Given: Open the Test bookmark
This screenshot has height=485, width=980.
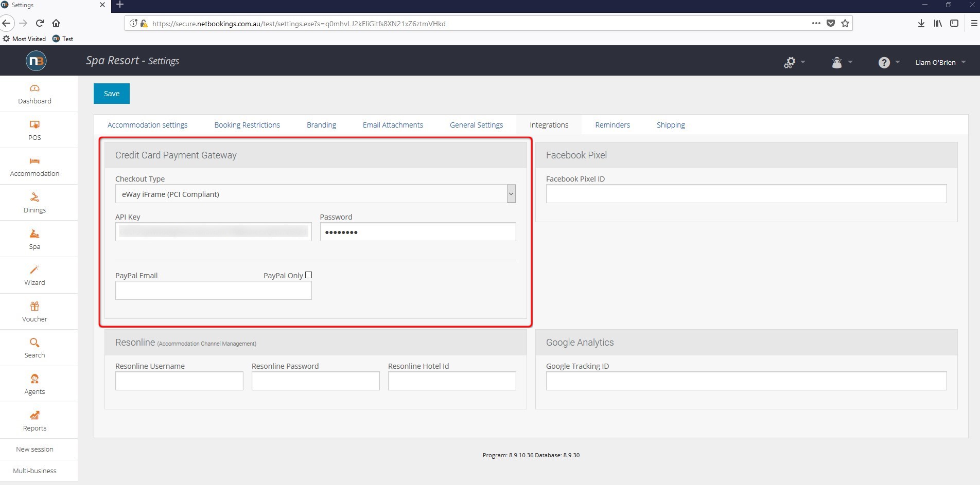Looking at the screenshot, I should tap(63, 39).
